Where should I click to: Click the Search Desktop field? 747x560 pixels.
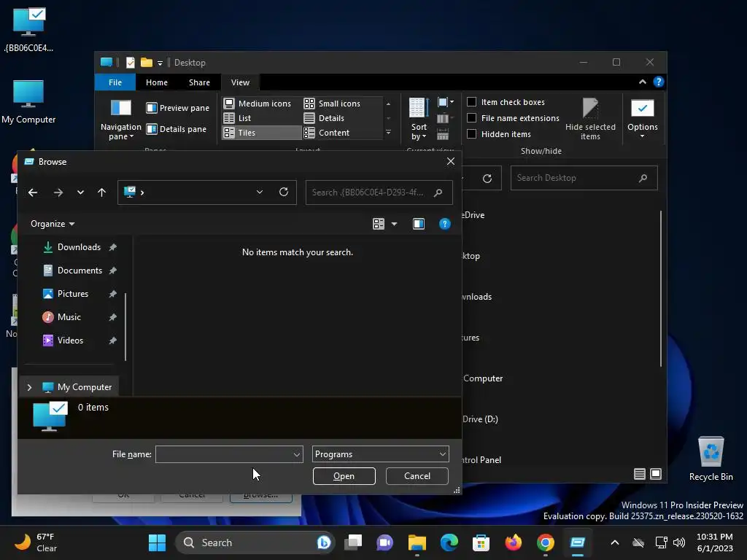(584, 178)
